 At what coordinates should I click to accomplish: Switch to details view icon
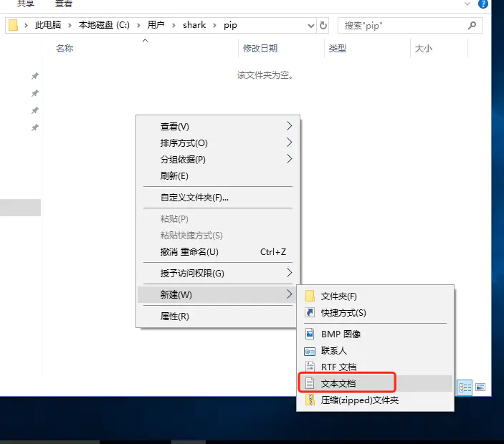[x=465, y=387]
